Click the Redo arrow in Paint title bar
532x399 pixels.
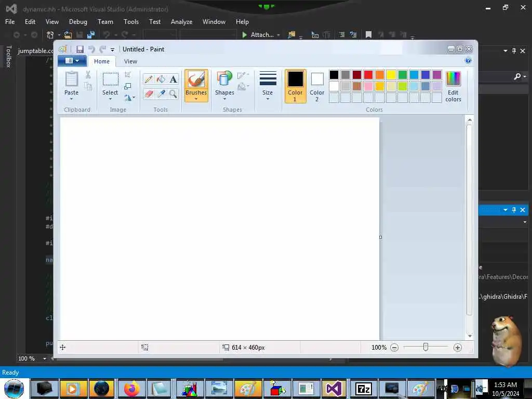[x=103, y=49]
